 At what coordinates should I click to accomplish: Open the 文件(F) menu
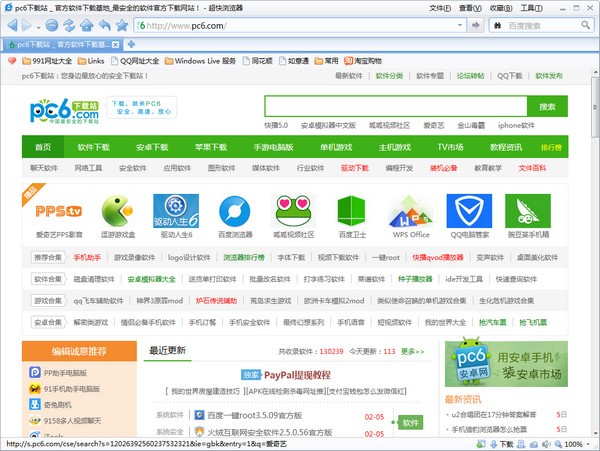click(440, 8)
